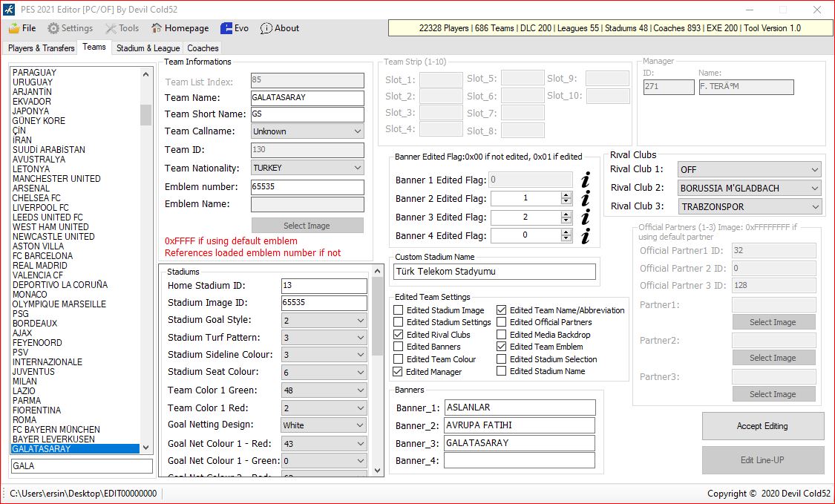Select REAL MADRID in the team list
Screen dimensions: 835x504
click(x=40, y=265)
